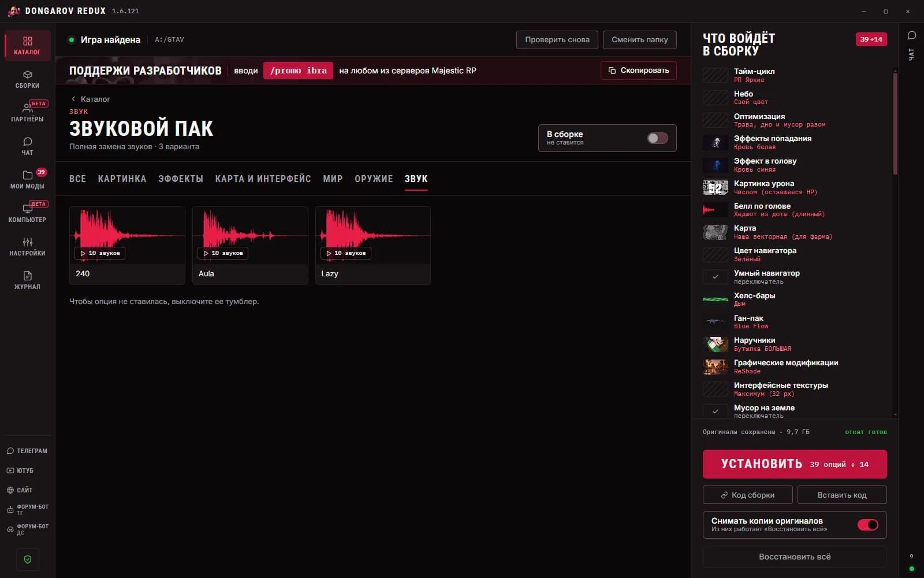Image resolution: width=924 pixels, height=578 pixels.
Task: Toggle the Умный навигатор checkmark
Action: coord(716,277)
